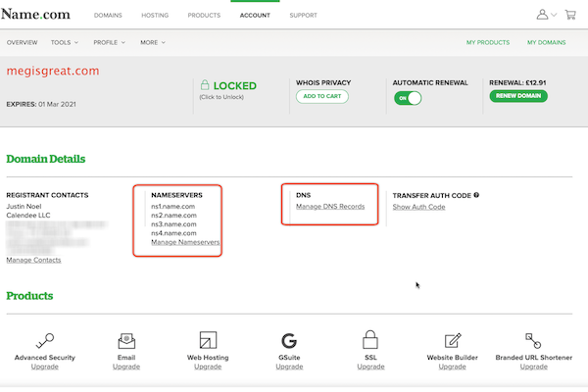Image resolution: width=588 pixels, height=392 pixels.
Task: Open the Account menu
Action: pyautogui.click(x=255, y=16)
